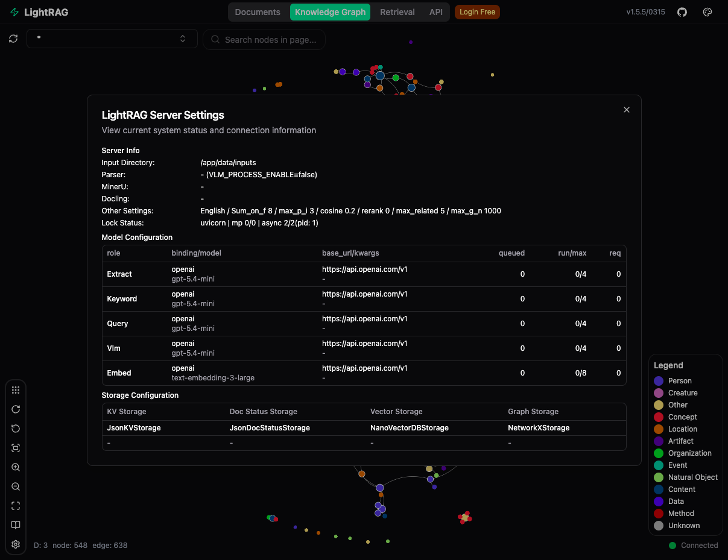The image size is (728, 560).
Task: Click the Keyword role row label
Action: click(122, 299)
